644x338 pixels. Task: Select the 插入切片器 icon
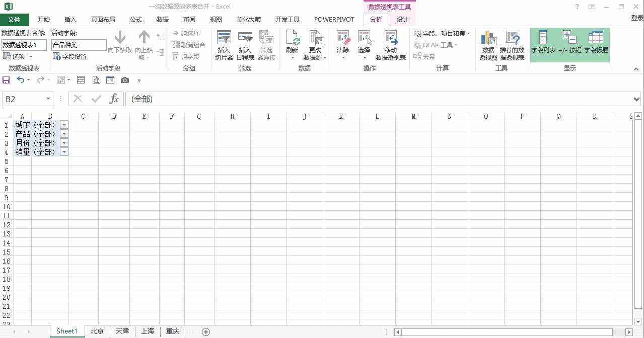coord(224,44)
